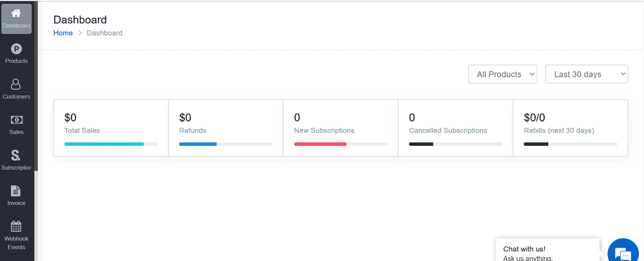Open Invoice via the document icon
The width and height of the screenshot is (644, 261).
point(16,191)
